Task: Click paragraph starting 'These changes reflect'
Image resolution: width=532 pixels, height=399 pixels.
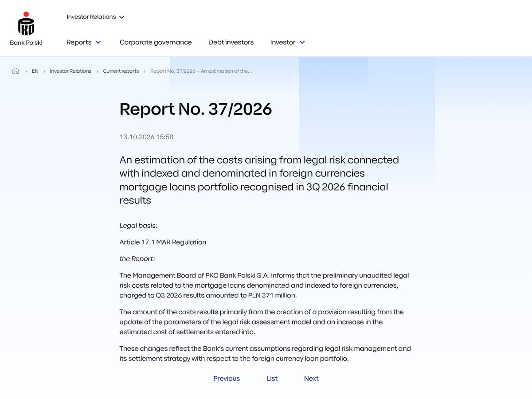Action: [265, 354]
